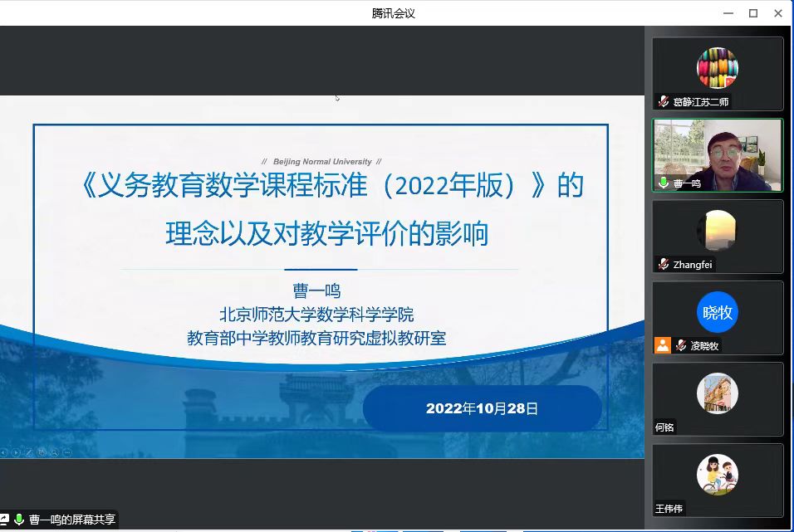Click 教育部中学教师教育研究虚拟教研室 text on slide
This screenshot has width=794, height=532.
tap(316, 338)
